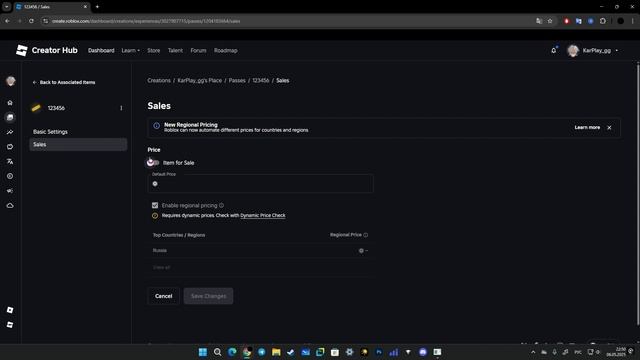The image size is (640, 360).
Task: Click Passes in the breadcrumb
Action: click(237, 80)
